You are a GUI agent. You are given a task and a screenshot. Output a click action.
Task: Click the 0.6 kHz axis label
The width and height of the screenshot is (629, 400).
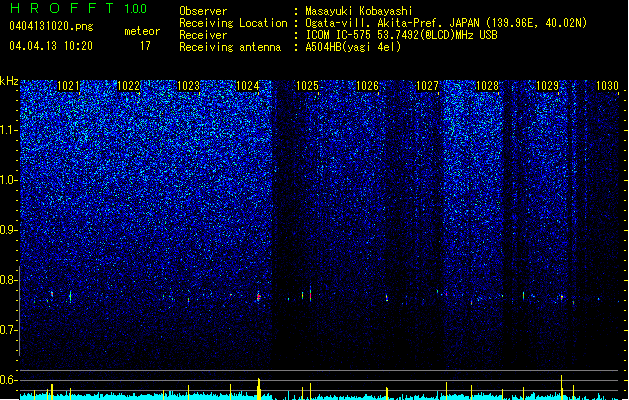(9, 380)
